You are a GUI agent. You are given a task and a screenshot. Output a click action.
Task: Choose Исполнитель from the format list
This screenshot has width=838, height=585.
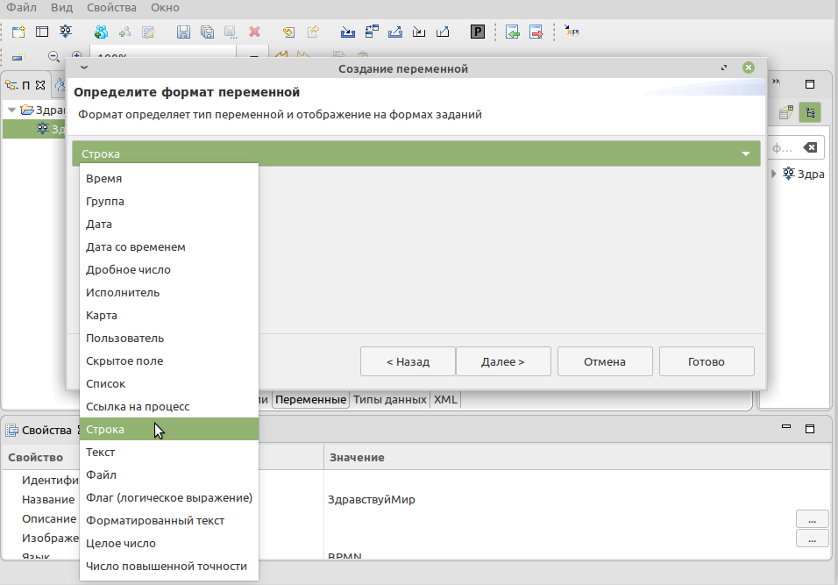tap(169, 293)
